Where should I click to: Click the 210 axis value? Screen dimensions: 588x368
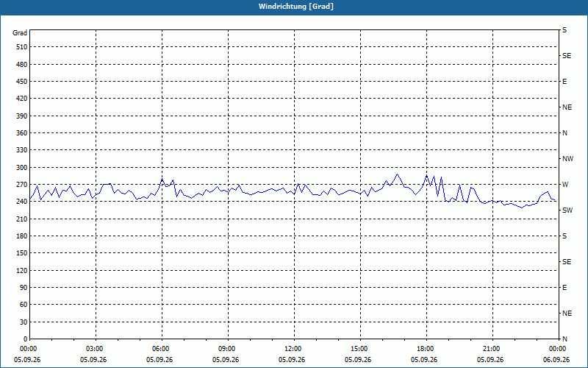pos(22,219)
